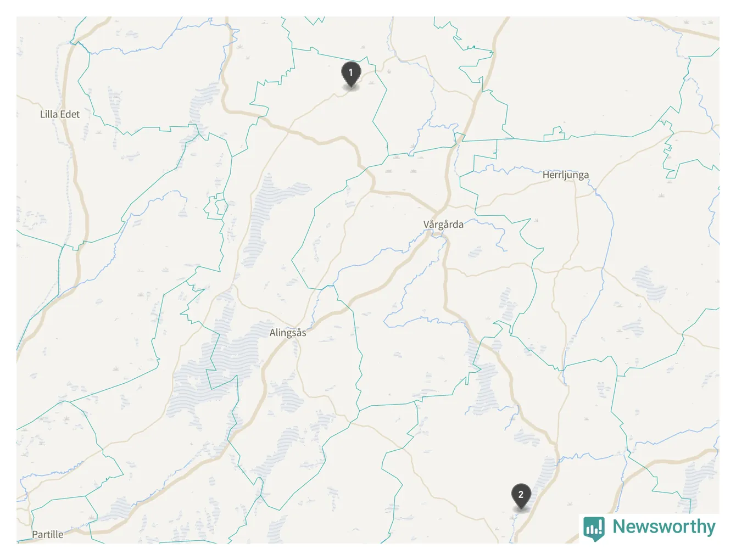Click the drop shadow beneath marker 1
Screen dimensions: 736x560
[x=350, y=87]
